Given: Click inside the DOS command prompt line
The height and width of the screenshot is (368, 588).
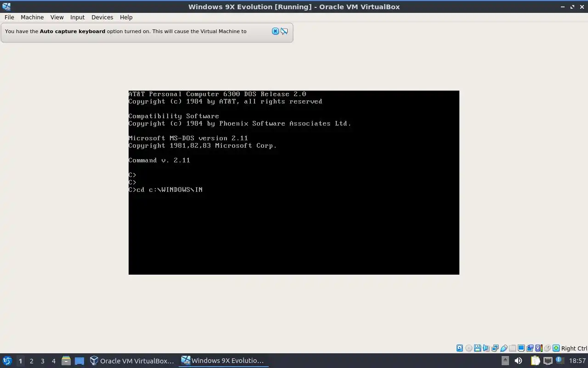Looking at the screenshot, I should (x=165, y=190).
